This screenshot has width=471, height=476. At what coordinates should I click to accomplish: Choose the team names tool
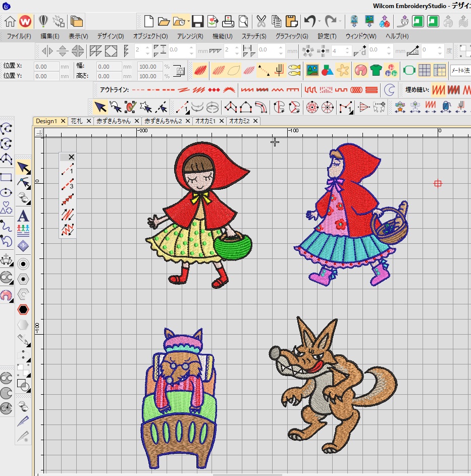(x=23, y=231)
